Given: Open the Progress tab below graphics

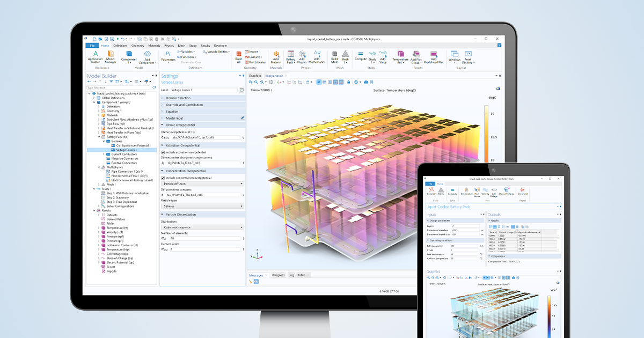Looking at the screenshot, I should pos(278,275).
